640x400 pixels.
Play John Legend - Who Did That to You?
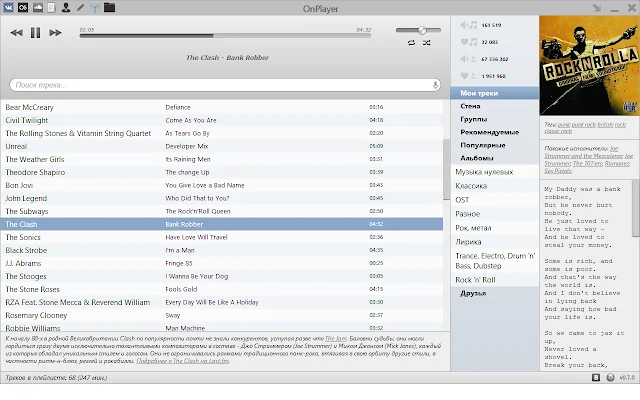pos(222,198)
